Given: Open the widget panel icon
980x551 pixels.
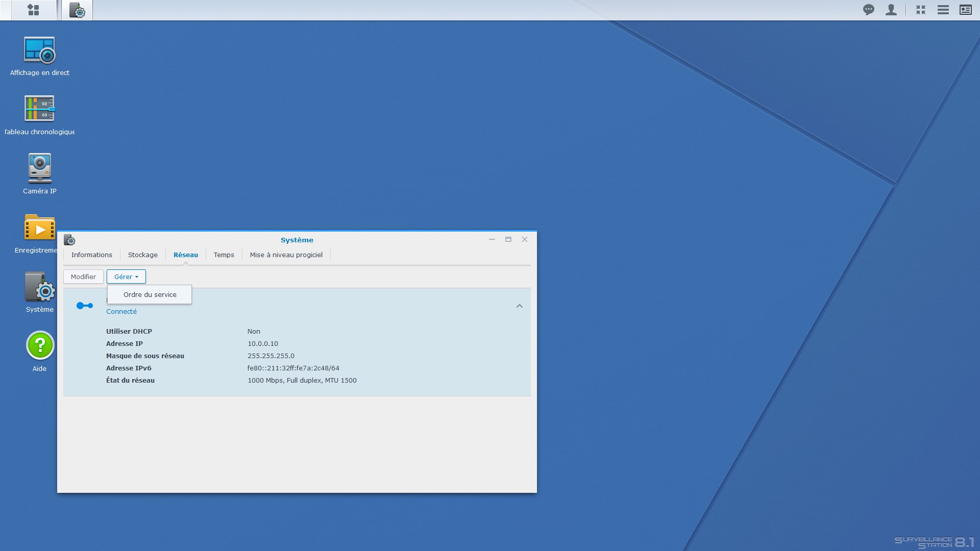Looking at the screenshot, I should pos(965,10).
